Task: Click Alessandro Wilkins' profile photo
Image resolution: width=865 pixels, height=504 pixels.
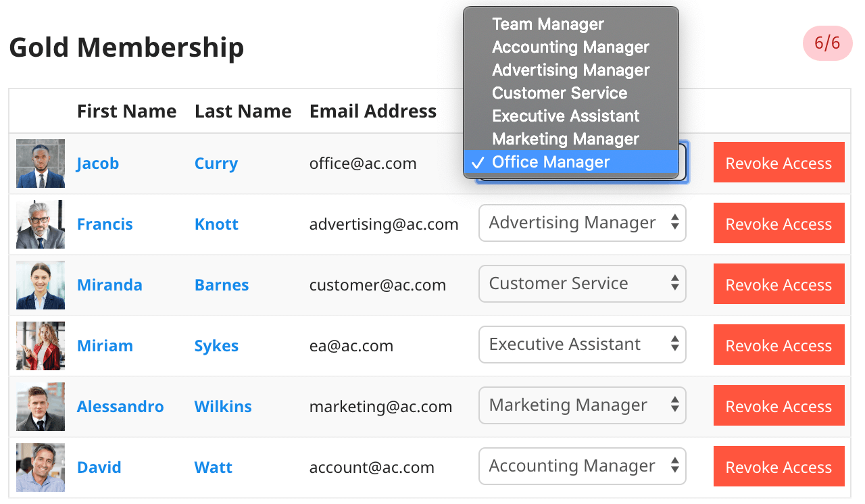Action: (41, 407)
